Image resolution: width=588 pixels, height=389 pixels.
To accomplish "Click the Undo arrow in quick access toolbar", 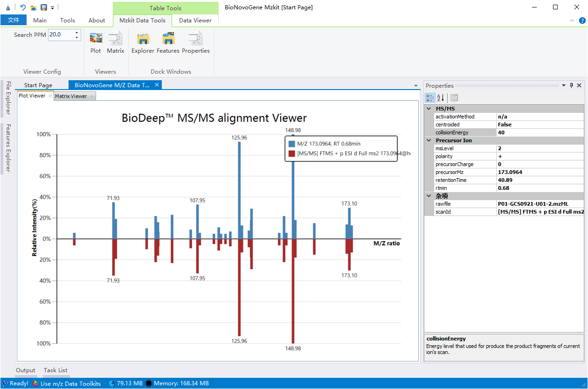I will tap(23, 7).
